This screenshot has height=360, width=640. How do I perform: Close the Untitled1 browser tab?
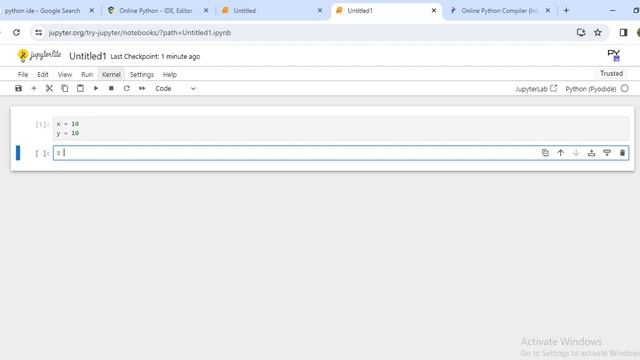click(434, 11)
